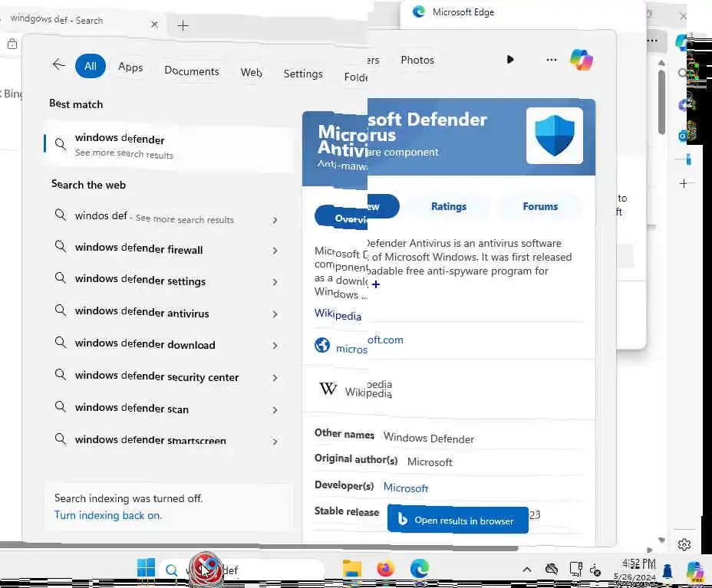
Task: Expand windows defender security center arrow
Action: 275,378
